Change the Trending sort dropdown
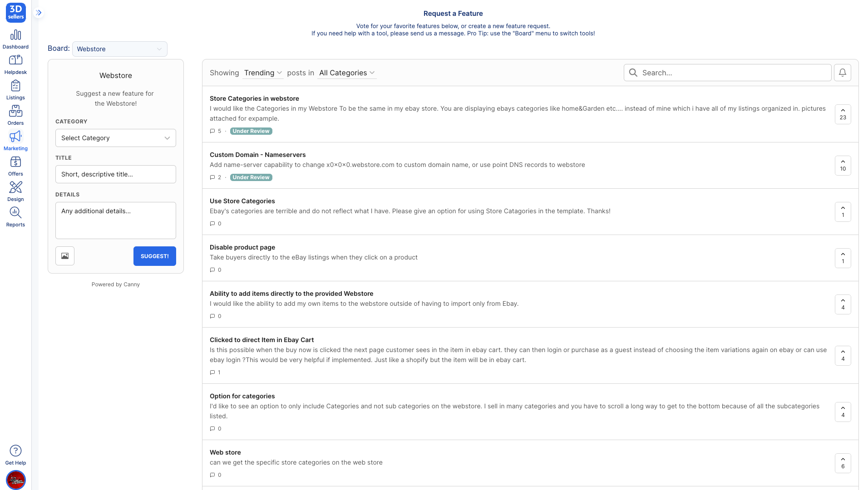Screen dimensions: 868x490 tap(262, 73)
